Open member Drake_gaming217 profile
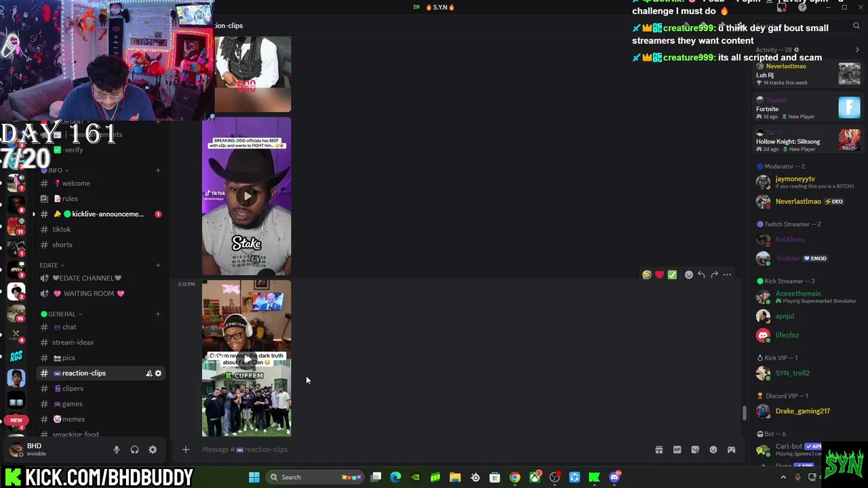Image resolution: width=868 pixels, height=488 pixels. 807,411
